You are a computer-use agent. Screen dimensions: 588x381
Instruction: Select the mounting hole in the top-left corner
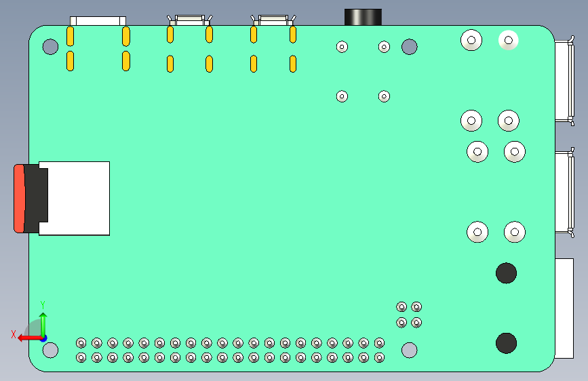pyautogui.click(x=50, y=47)
